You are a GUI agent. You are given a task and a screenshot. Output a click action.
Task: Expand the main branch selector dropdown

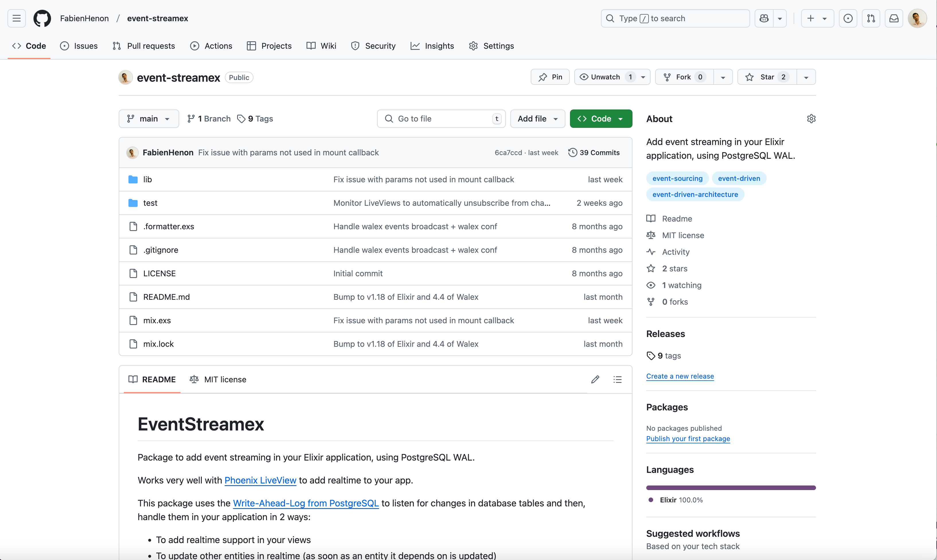point(148,119)
